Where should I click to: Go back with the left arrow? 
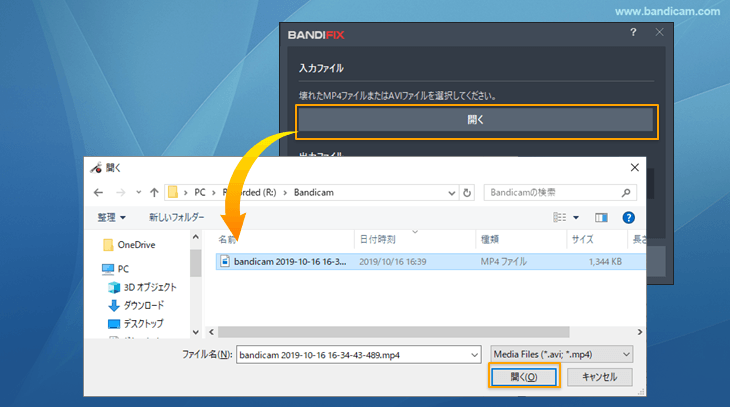point(98,192)
